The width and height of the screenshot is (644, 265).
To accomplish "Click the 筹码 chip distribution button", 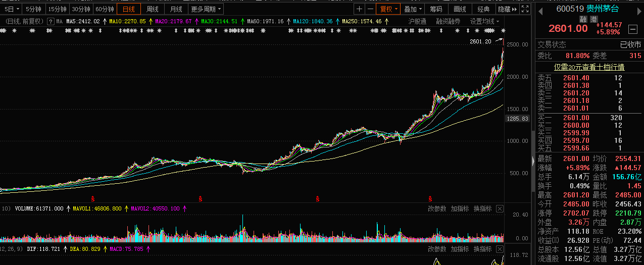I will coord(436,9).
